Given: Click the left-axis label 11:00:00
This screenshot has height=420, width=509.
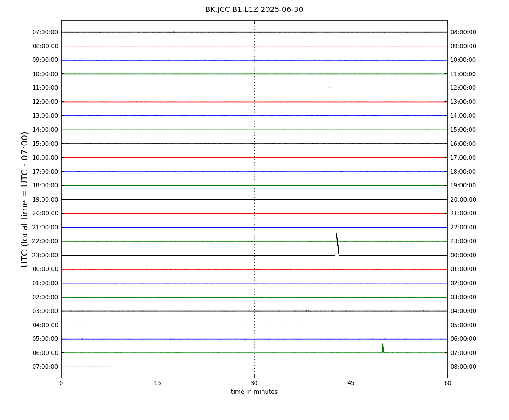Looking at the screenshot, I should click(x=46, y=88).
